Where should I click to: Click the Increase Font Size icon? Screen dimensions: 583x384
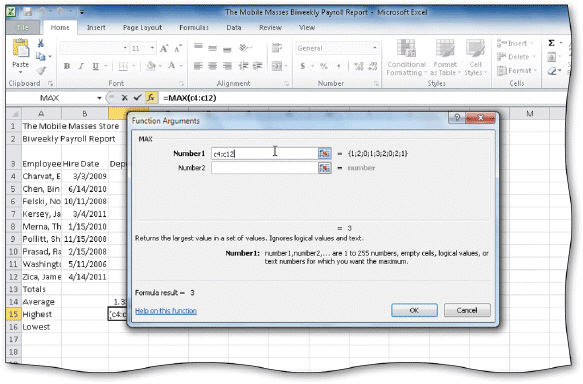coord(164,48)
